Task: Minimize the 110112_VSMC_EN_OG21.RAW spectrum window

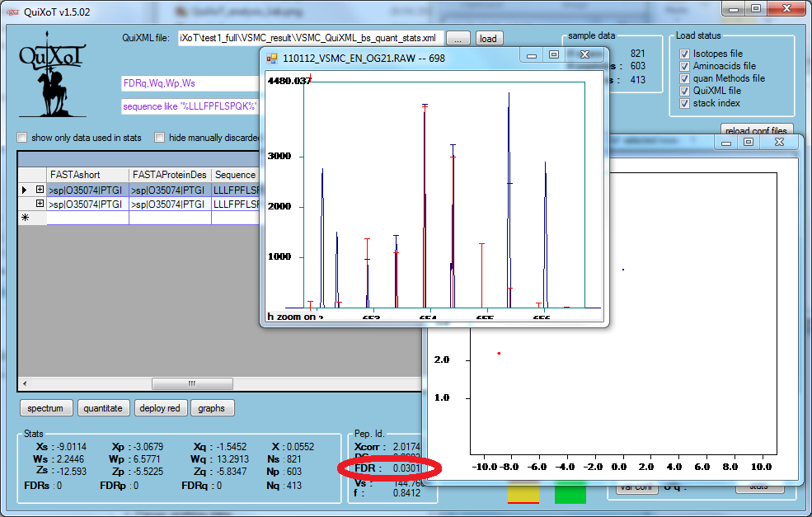Action: [532, 55]
